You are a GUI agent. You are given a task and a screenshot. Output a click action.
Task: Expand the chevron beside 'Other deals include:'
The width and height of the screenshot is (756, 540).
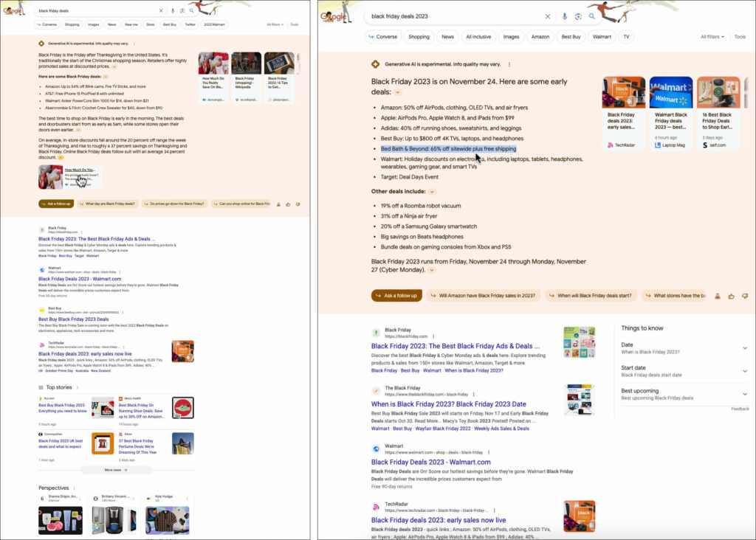(x=432, y=192)
